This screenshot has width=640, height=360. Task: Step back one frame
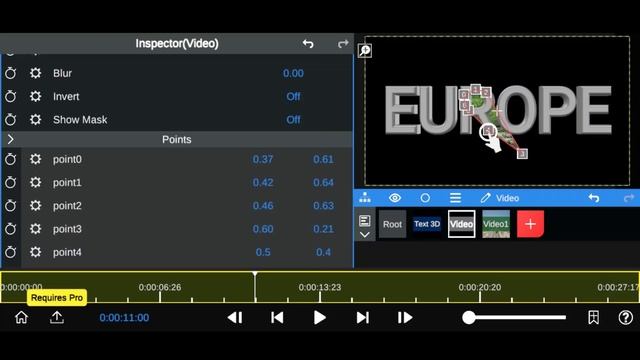pyautogui.click(x=235, y=318)
